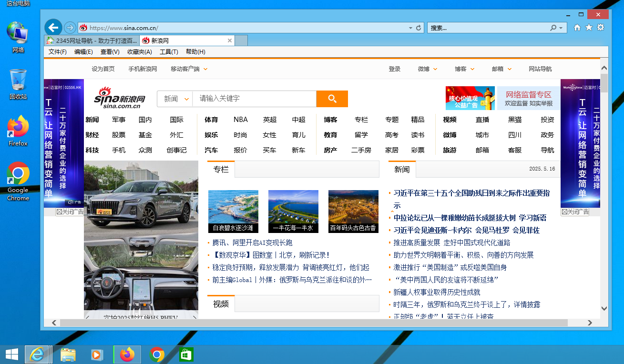Expand the 邮箱 dropdown in the top bar
Viewport: 624px width, 364px height.
pyautogui.click(x=510, y=69)
